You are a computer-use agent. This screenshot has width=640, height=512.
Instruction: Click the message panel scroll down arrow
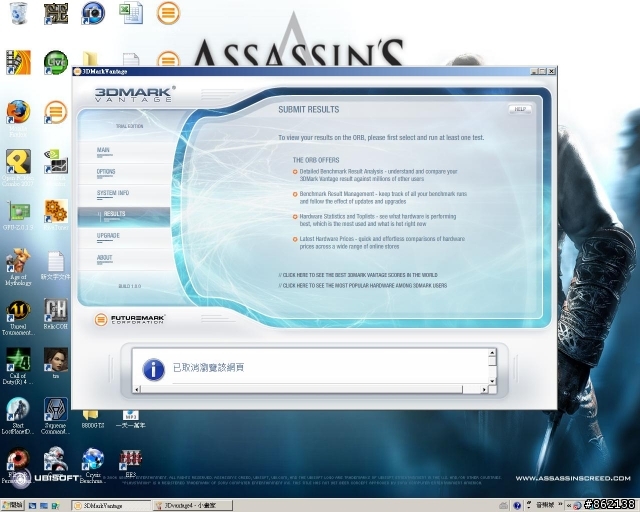coord(492,381)
